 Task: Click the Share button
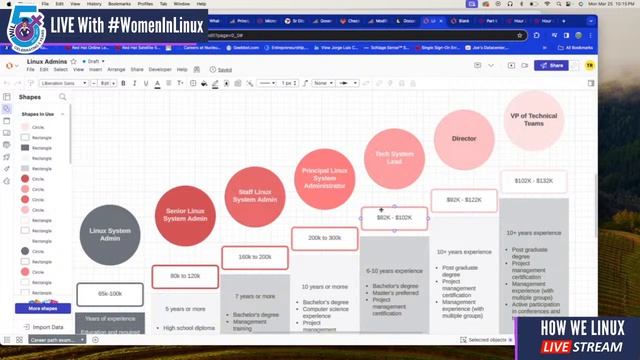(551, 65)
